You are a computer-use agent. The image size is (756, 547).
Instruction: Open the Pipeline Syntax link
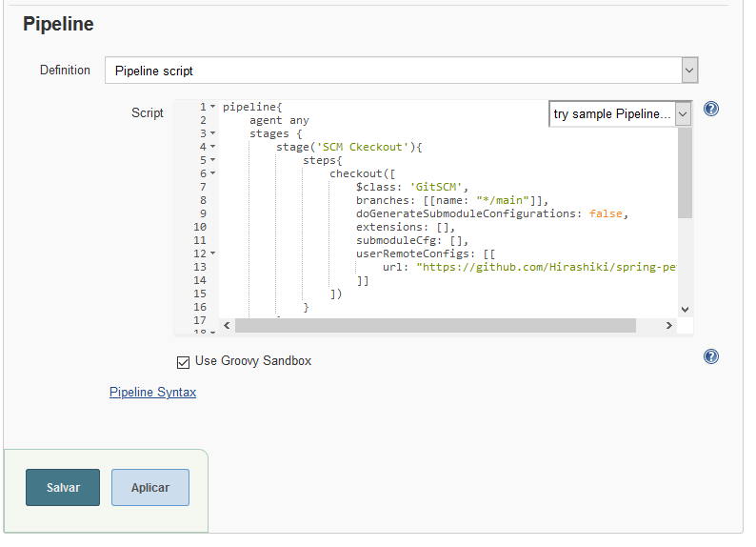tap(152, 392)
